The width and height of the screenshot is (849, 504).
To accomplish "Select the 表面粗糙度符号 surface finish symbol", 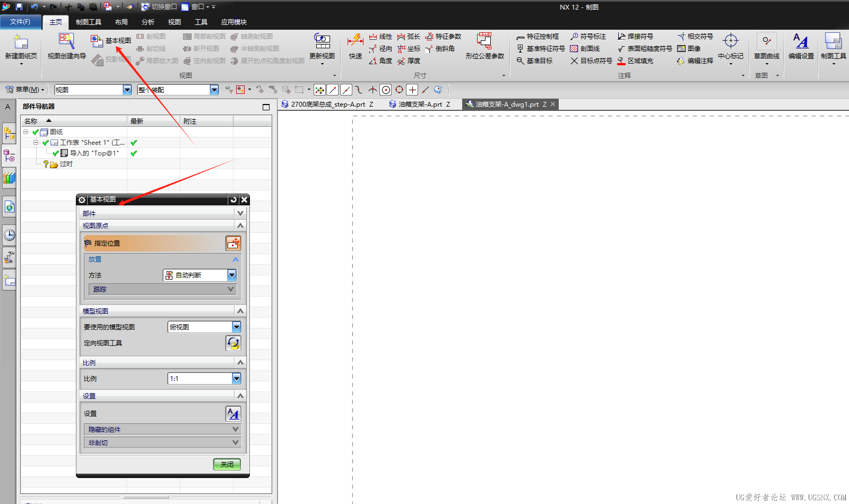I will pos(645,49).
